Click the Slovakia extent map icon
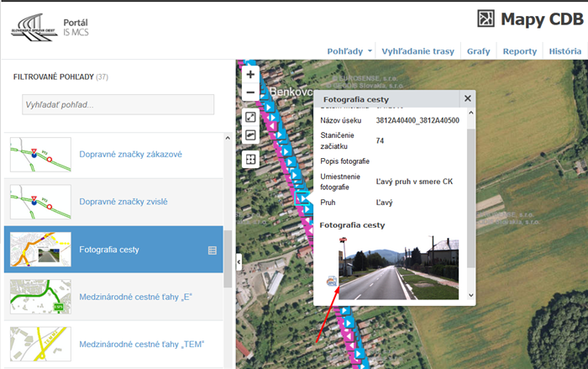This screenshot has width=588, height=369. (x=250, y=134)
